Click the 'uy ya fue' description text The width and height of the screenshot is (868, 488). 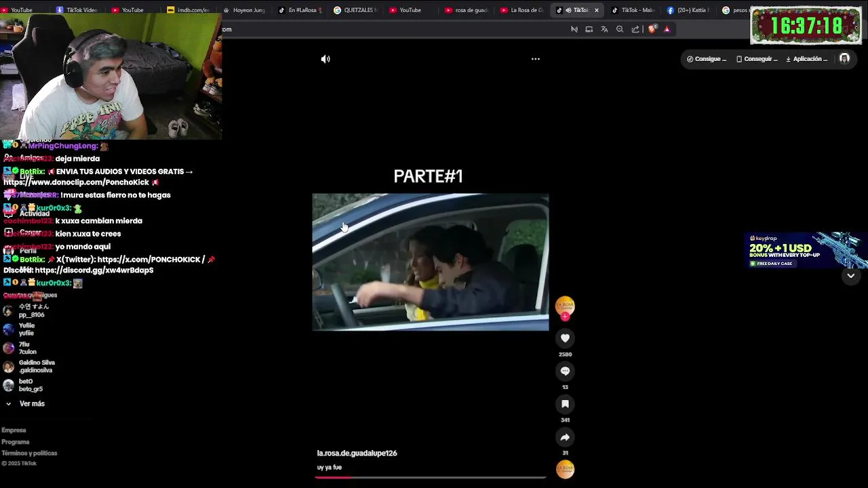tap(330, 468)
